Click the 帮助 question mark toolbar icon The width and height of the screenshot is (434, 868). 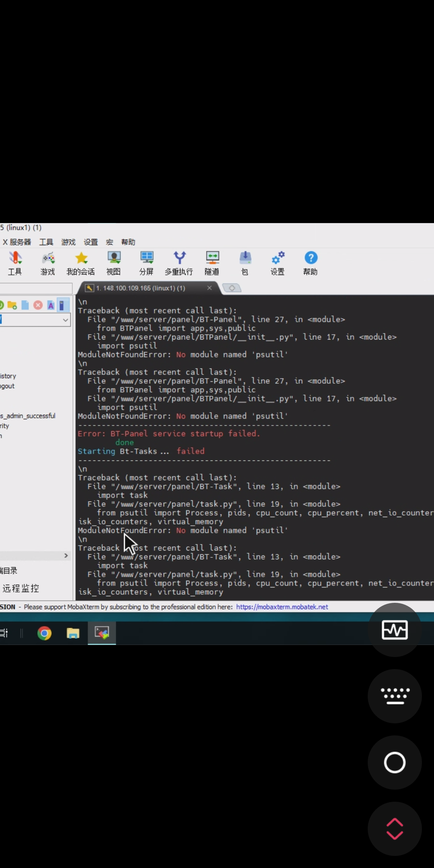311,263
